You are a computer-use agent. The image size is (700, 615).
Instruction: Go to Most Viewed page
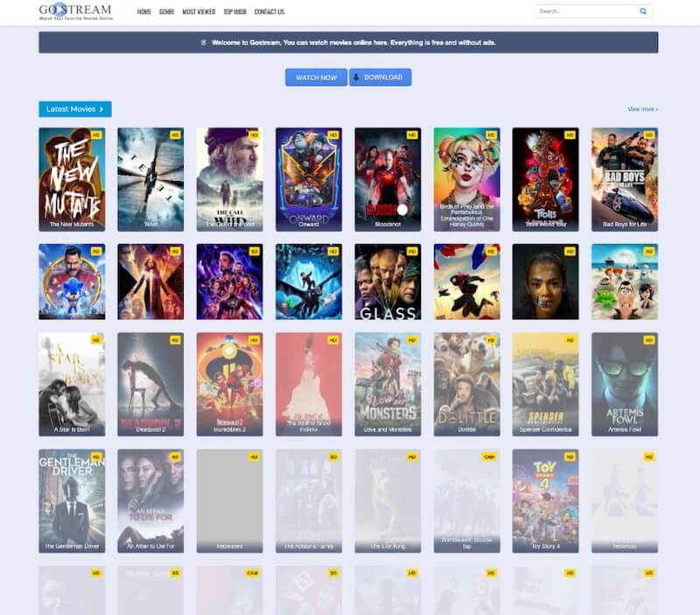click(x=199, y=12)
